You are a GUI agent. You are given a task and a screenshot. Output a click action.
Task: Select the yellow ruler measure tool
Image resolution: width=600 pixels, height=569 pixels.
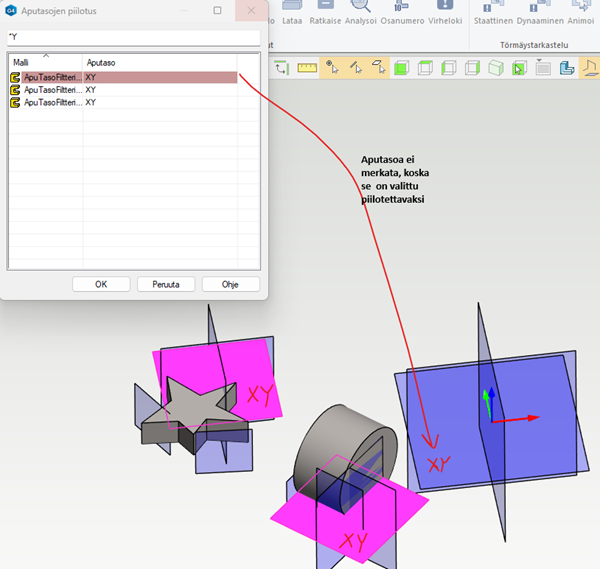point(307,68)
